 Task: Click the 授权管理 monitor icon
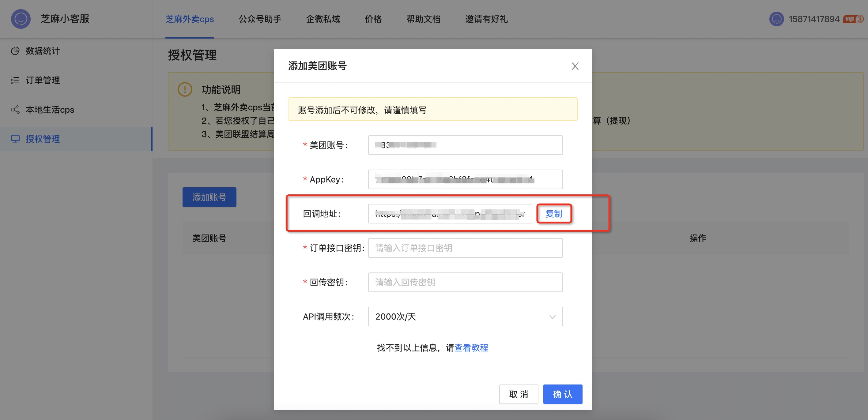click(15, 139)
